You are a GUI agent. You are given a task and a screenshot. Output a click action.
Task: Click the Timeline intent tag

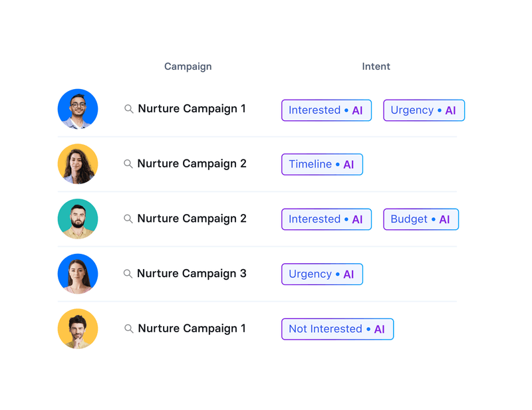click(322, 164)
